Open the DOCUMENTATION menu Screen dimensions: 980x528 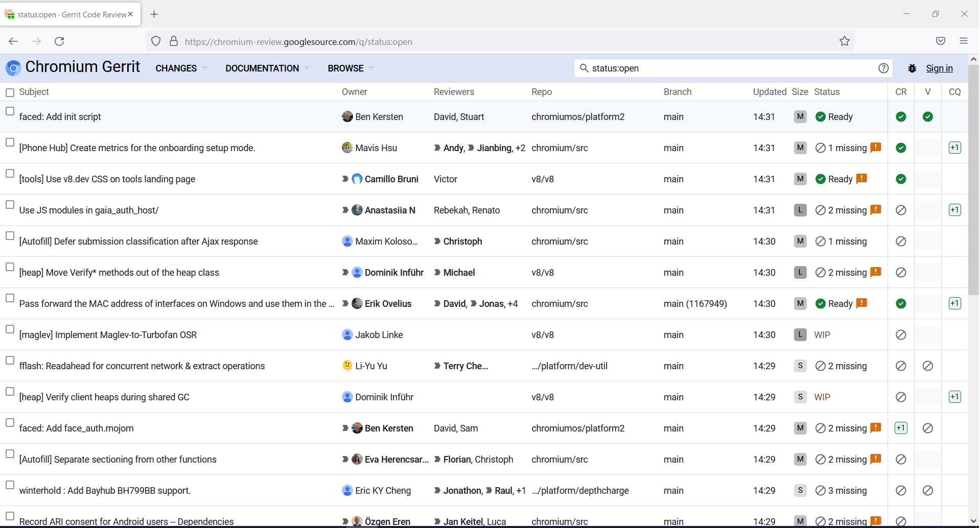click(x=262, y=68)
